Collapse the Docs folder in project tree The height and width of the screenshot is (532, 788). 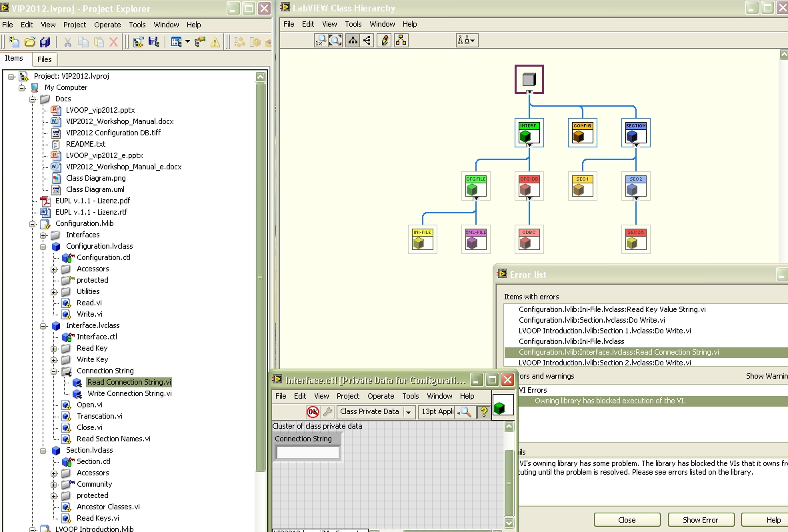(33, 99)
